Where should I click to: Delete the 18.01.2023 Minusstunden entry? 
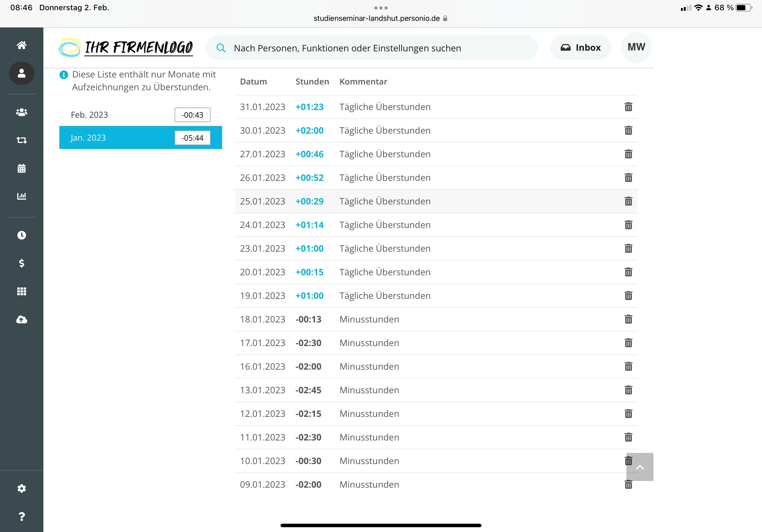coord(628,319)
